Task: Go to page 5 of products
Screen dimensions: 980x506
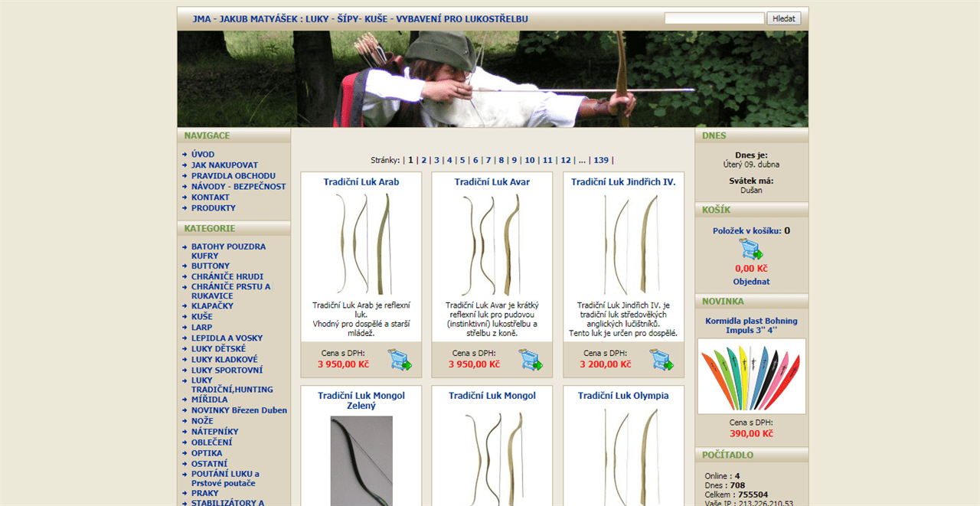Action: (462, 160)
